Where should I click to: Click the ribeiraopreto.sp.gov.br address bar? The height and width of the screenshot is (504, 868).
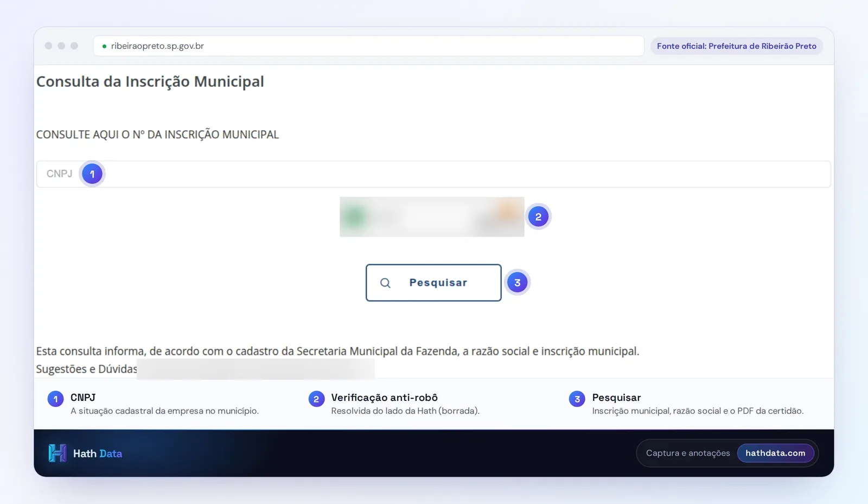[369, 46]
